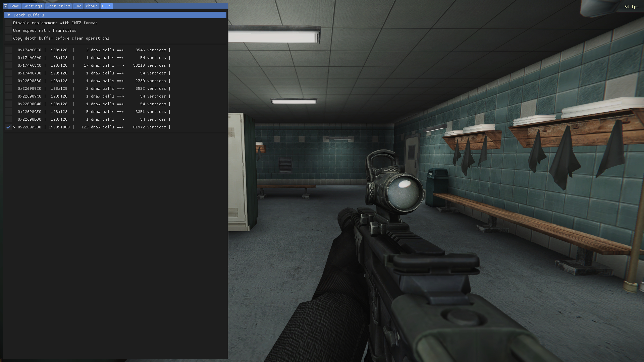Check depth buffer 0x22698D80

point(8,119)
